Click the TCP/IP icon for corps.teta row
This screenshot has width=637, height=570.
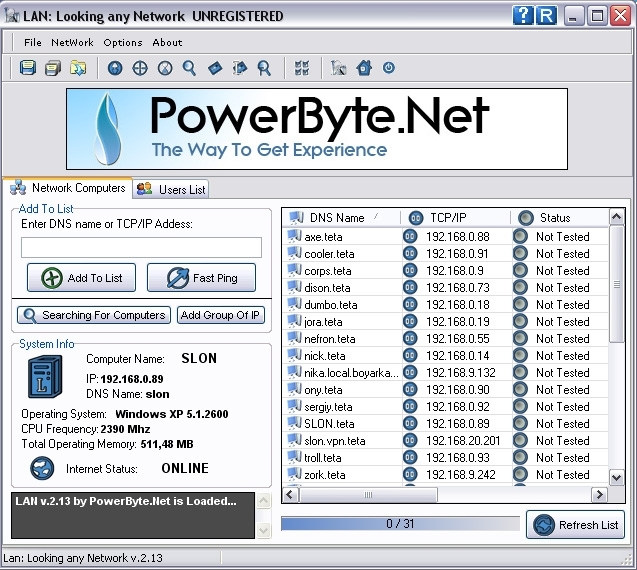(x=410, y=270)
